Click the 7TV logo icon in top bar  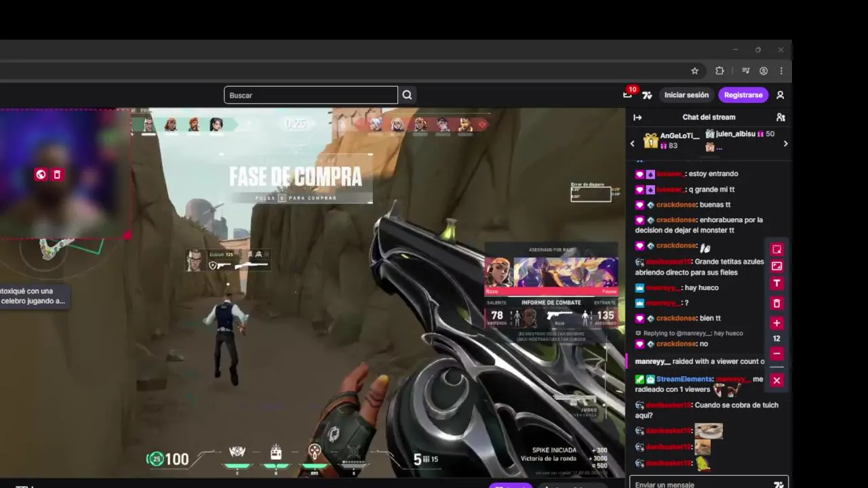point(647,95)
